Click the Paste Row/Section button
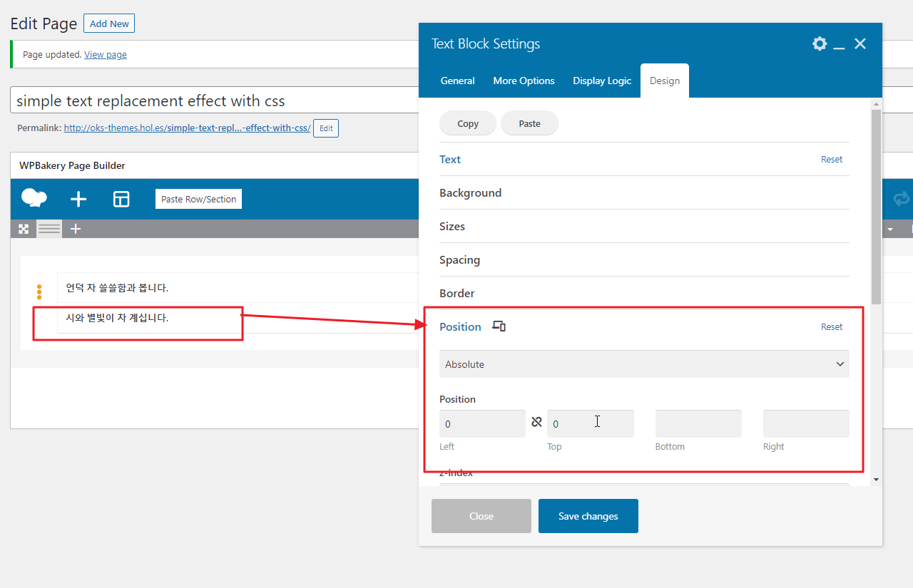The image size is (913, 588). [x=198, y=199]
